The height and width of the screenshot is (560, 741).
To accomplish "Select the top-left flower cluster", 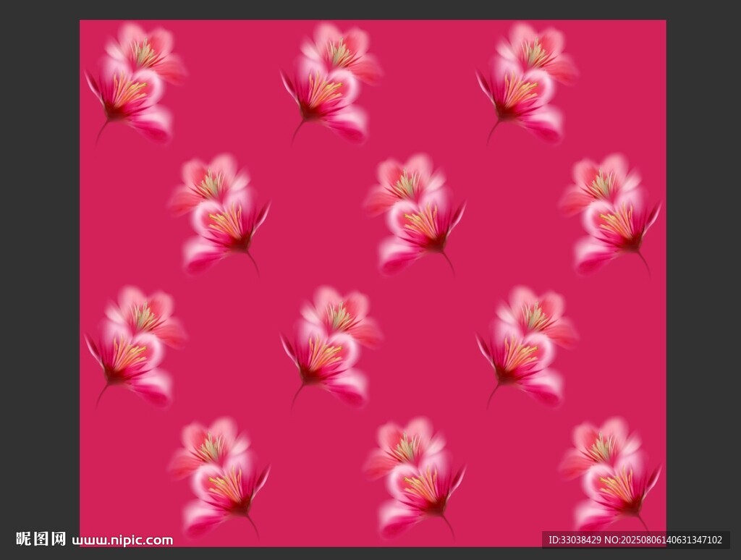I will click(135, 83).
